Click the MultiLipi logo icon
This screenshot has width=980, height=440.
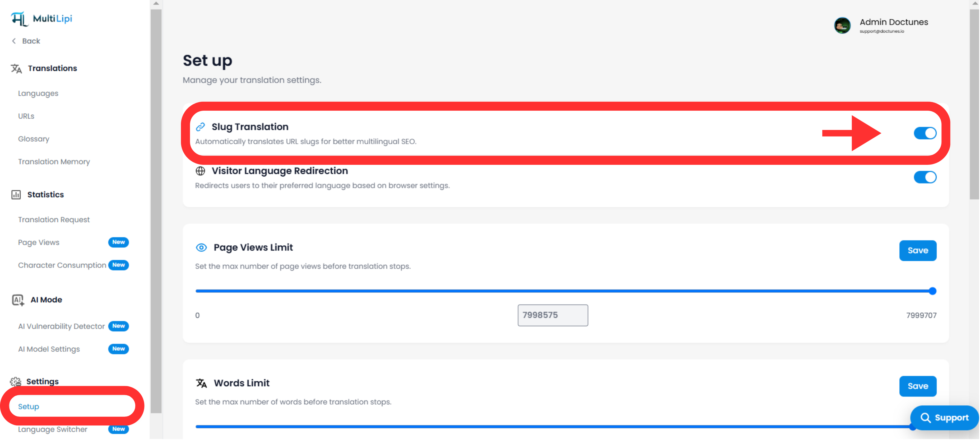(x=19, y=18)
